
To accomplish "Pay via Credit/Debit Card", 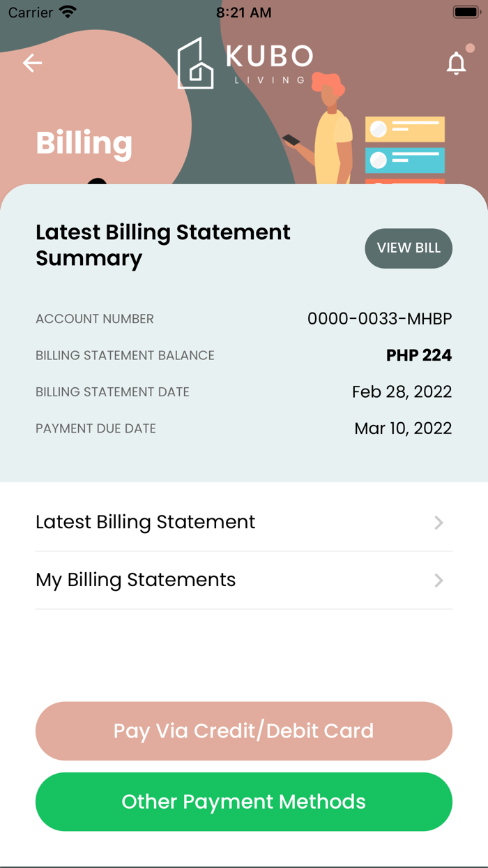I will click(x=244, y=731).
